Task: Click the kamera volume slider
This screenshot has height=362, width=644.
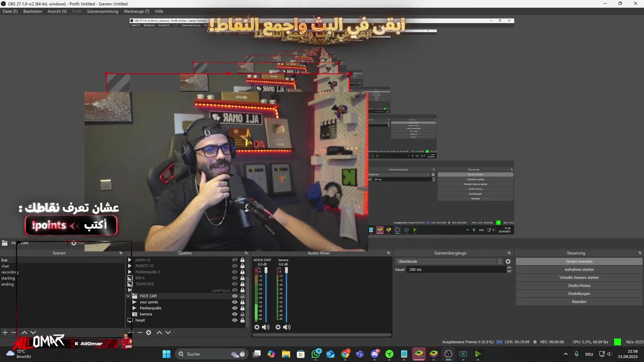Action: [x=286, y=294]
